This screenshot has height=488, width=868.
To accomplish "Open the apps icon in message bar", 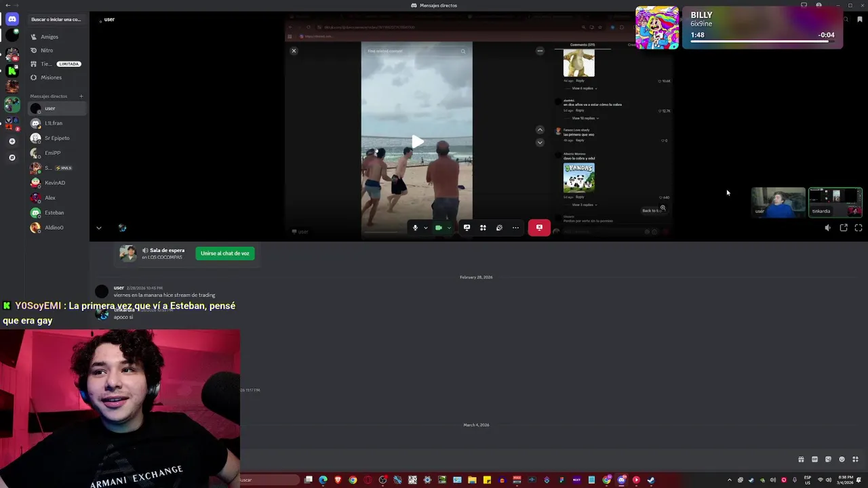I will pos(855,460).
